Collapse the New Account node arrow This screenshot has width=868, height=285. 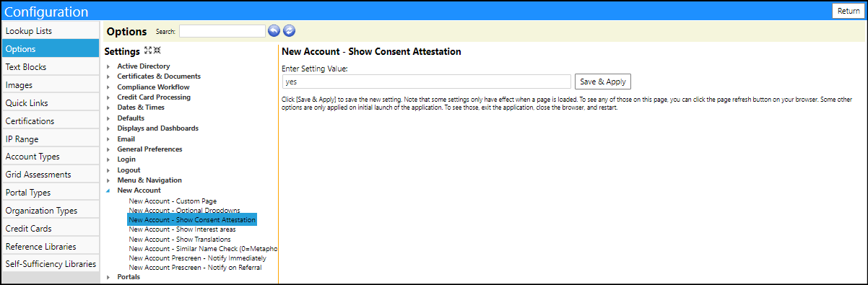click(108, 190)
